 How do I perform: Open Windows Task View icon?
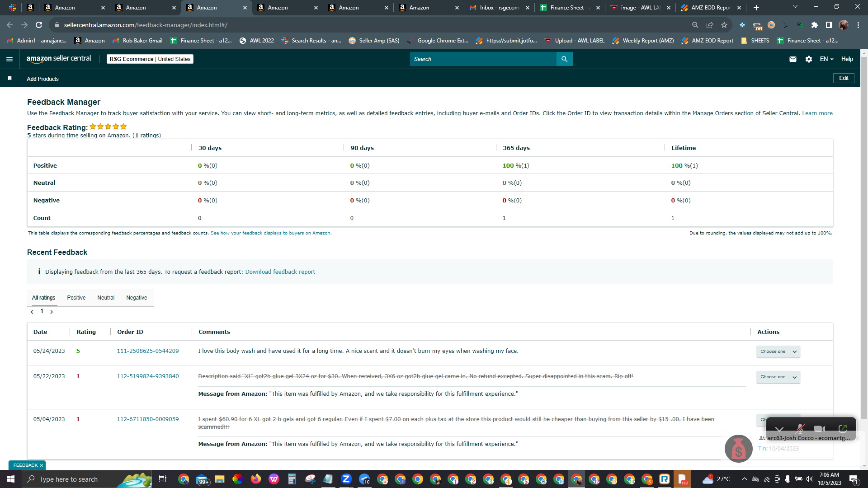coord(163,479)
